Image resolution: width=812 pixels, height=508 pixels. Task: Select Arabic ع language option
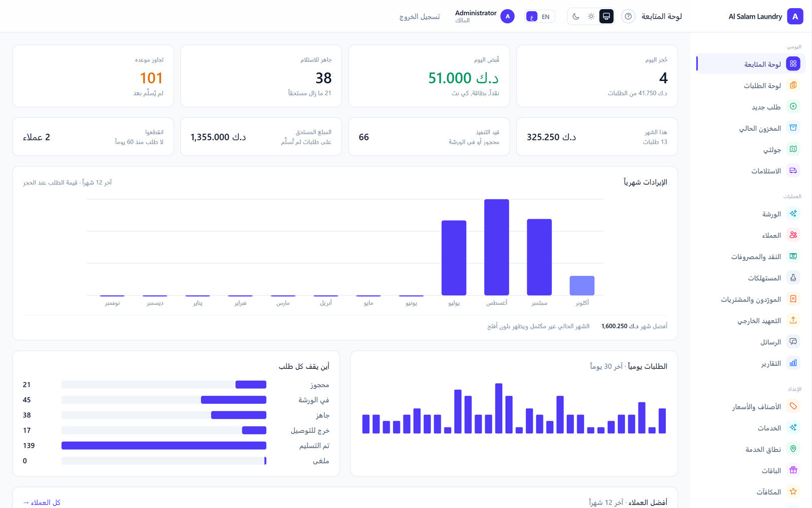532,17
